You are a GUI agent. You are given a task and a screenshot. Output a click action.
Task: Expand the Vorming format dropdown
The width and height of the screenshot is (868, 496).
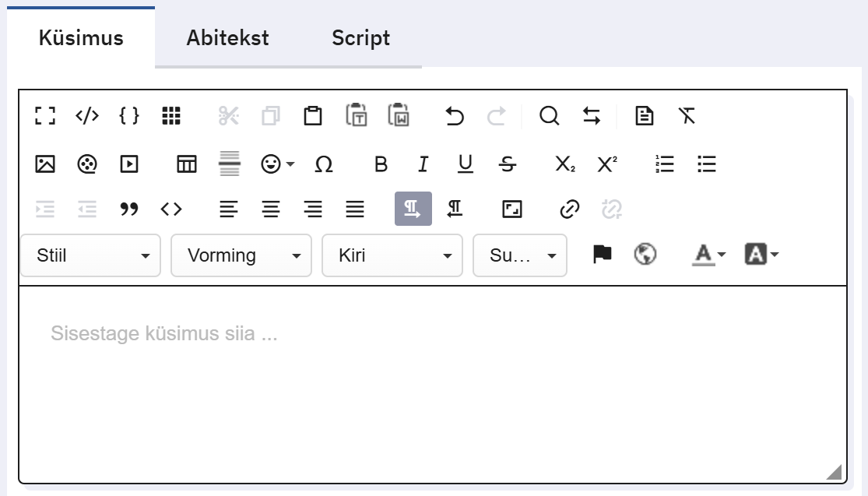pos(241,255)
